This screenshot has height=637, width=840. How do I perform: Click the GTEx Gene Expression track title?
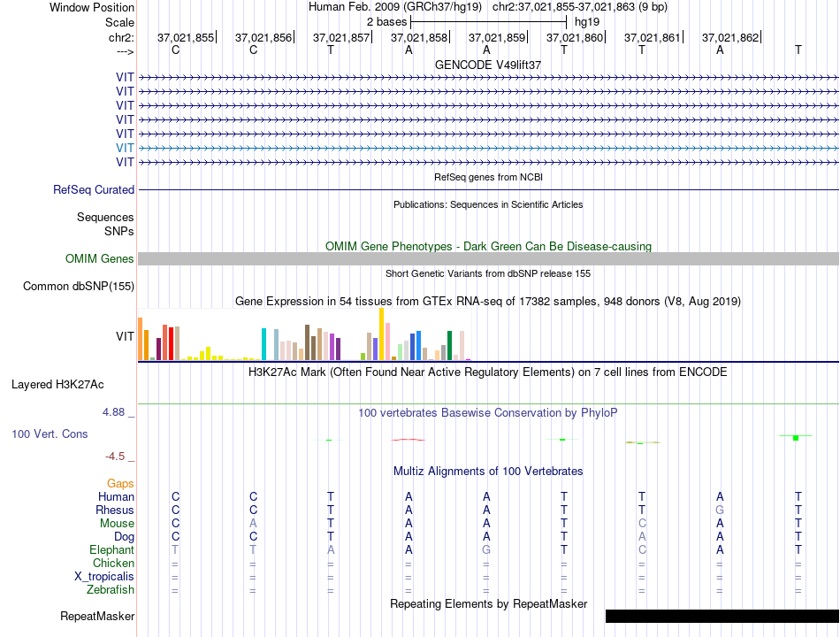pyautogui.click(x=488, y=302)
